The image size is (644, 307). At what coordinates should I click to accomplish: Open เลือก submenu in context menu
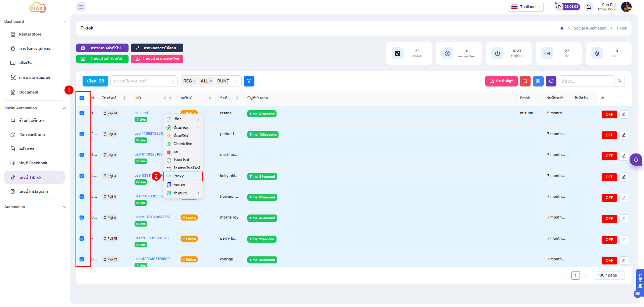[x=183, y=119]
